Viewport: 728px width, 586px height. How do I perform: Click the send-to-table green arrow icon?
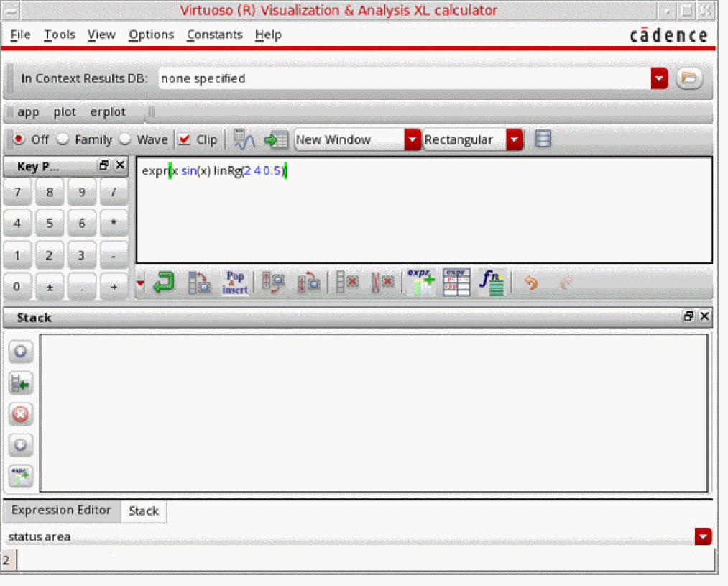[276, 139]
